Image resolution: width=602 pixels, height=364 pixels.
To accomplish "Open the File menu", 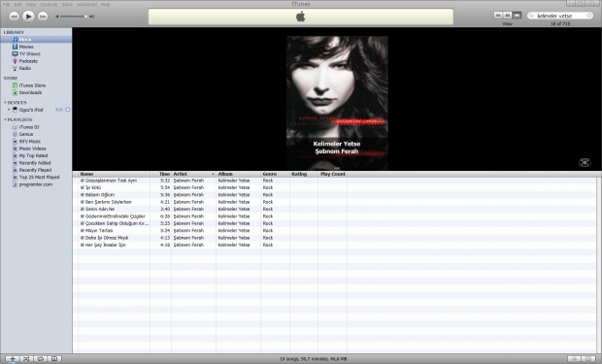I will [x=6, y=5].
